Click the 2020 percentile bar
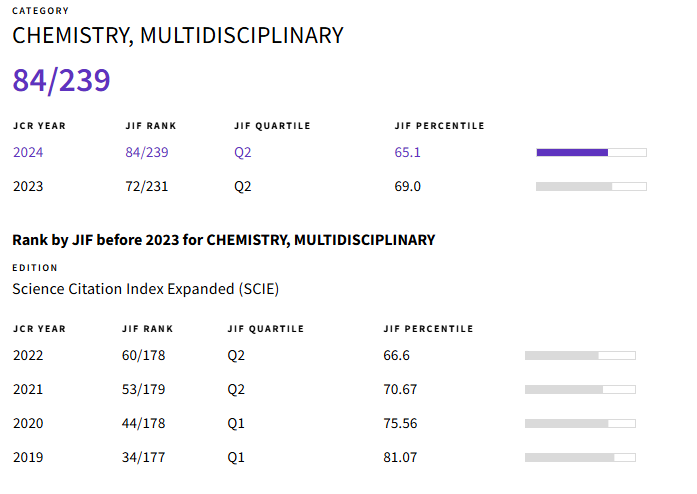697x494 pixels. pyautogui.click(x=580, y=423)
